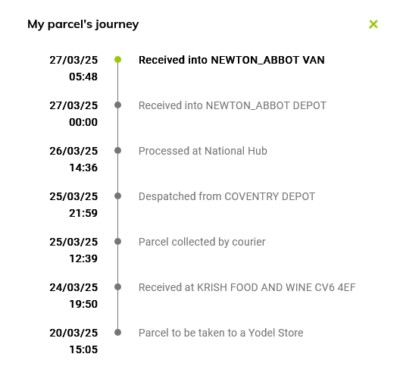Click the 20/03/25 15:05 timestamp

(x=74, y=341)
